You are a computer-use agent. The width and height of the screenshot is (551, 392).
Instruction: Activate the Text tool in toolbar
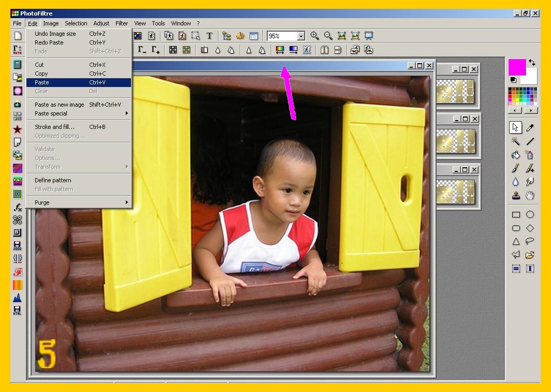[209, 36]
